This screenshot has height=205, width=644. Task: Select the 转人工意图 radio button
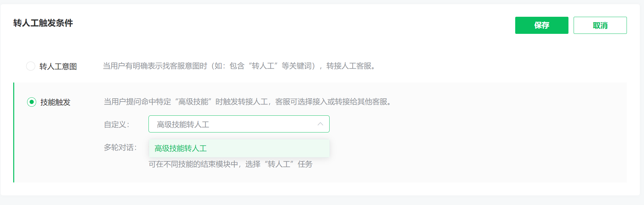31,66
